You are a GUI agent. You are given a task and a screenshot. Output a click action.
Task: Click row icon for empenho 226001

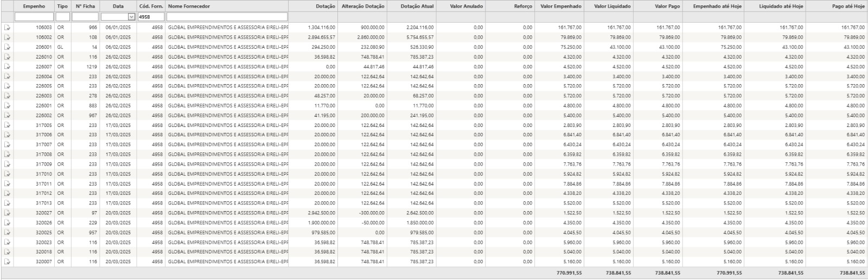pyautogui.click(x=7, y=106)
